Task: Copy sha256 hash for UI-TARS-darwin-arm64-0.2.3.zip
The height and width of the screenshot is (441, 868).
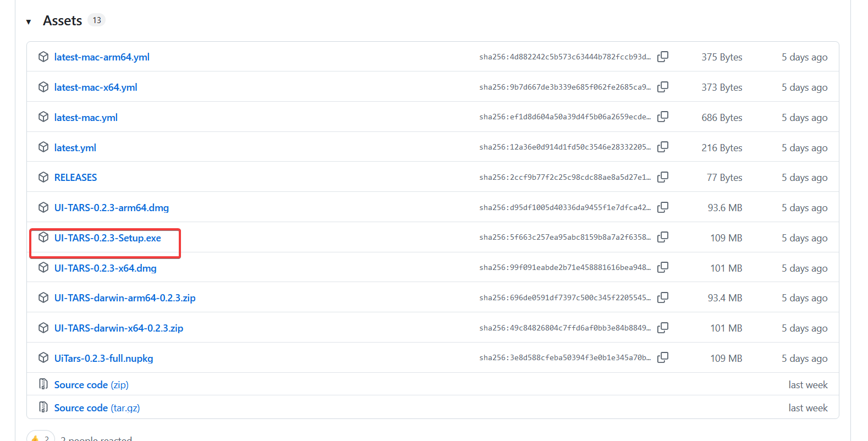Action: [x=663, y=297]
